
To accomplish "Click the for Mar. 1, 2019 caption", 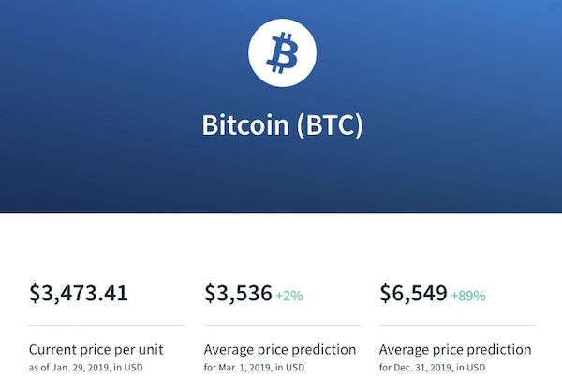I will 254,368.
